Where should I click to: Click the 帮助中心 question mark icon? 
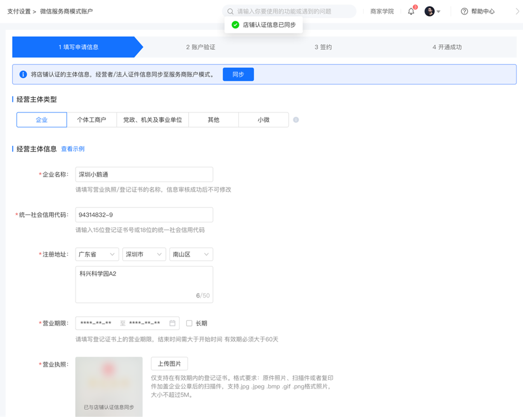tap(464, 11)
